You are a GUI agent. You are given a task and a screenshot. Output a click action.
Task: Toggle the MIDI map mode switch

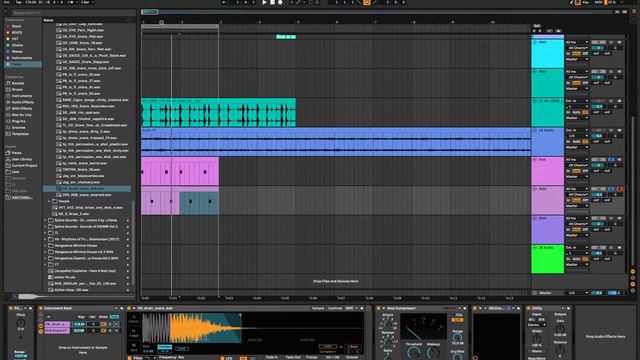598,2
